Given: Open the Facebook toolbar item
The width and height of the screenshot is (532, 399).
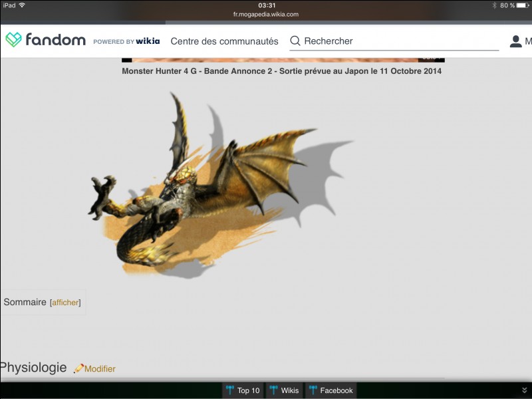Looking at the screenshot, I should tap(331, 390).
